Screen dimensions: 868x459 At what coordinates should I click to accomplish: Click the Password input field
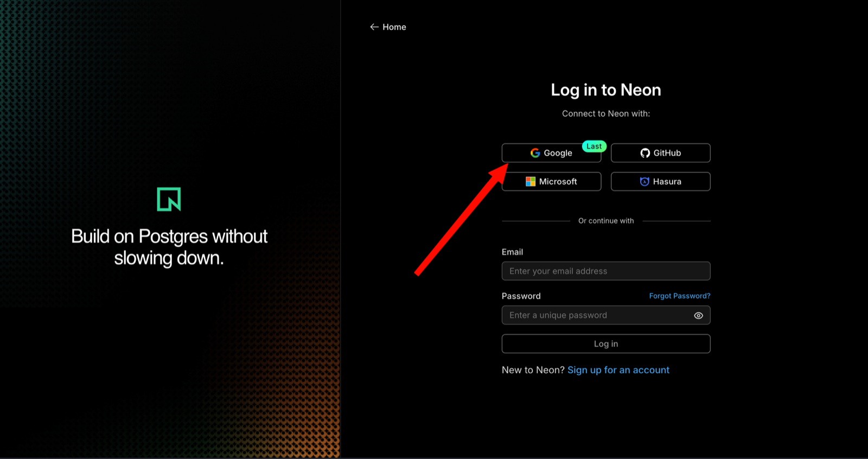[x=606, y=315]
